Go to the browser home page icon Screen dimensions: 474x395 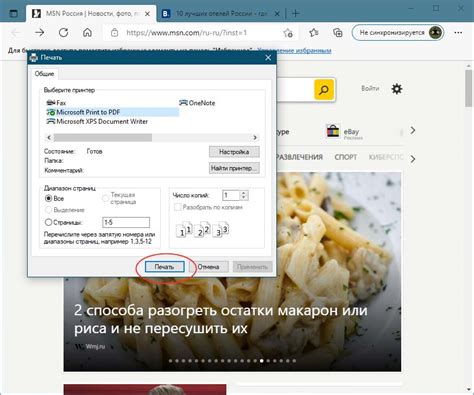pos(87,33)
